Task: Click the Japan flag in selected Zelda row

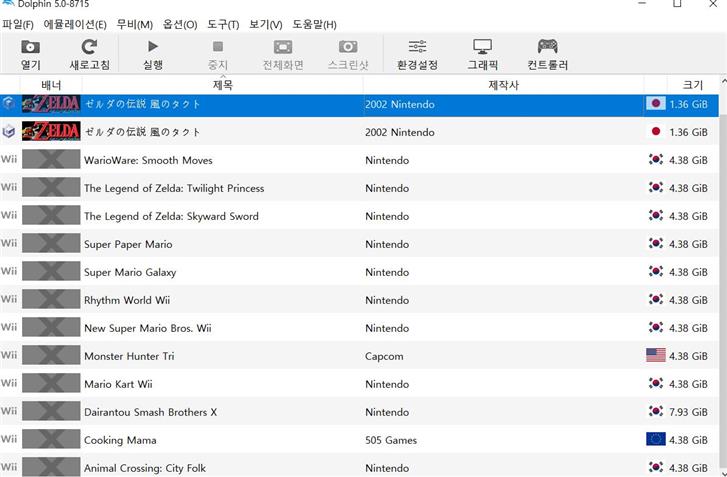Action: 656,103
